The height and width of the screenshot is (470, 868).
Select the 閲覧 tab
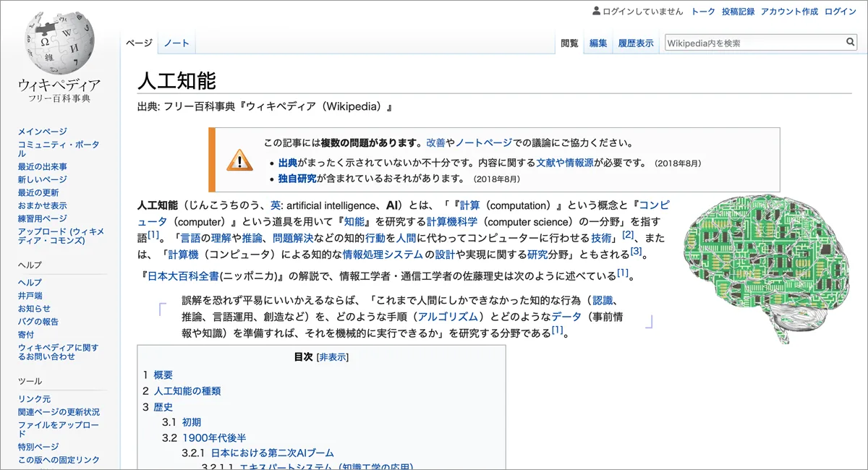click(570, 43)
